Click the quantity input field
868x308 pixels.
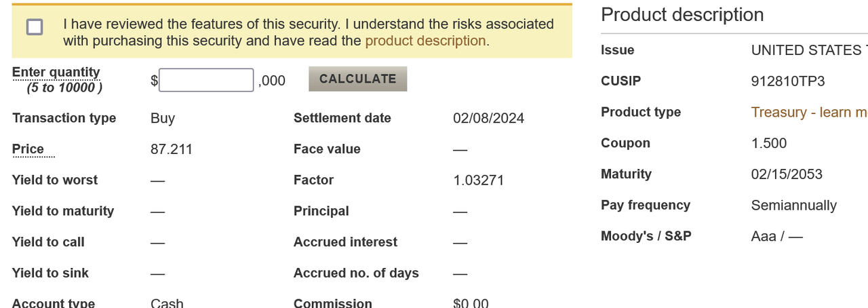(x=206, y=80)
